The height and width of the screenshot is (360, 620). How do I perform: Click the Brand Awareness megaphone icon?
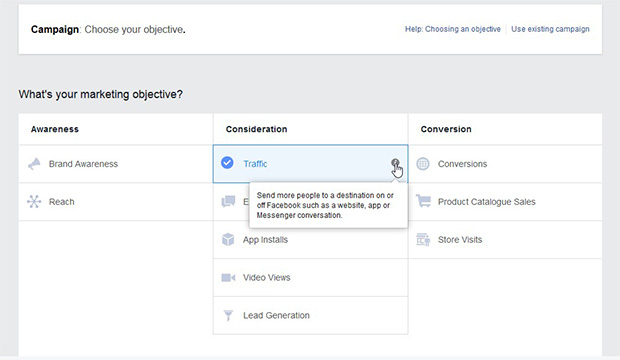click(x=34, y=164)
